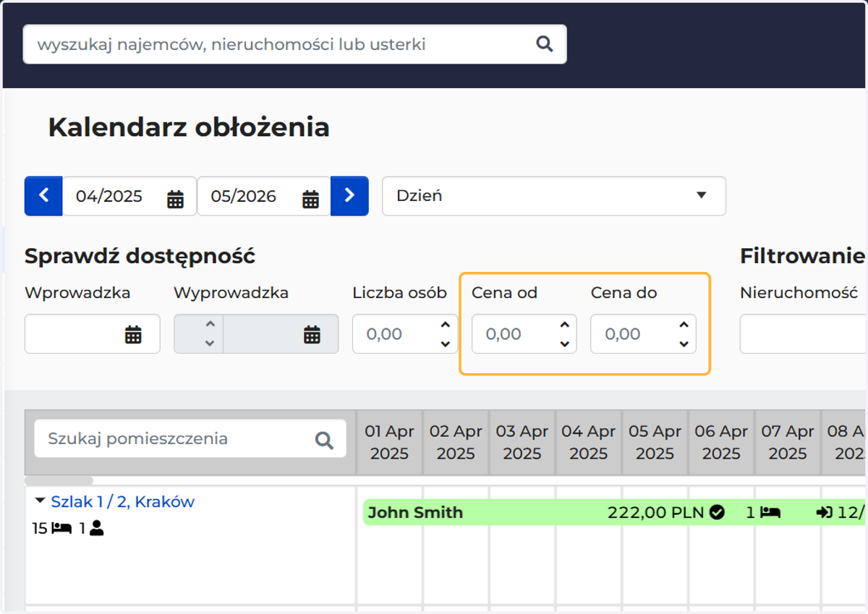Click the top search for najemców field

pyautogui.click(x=294, y=44)
